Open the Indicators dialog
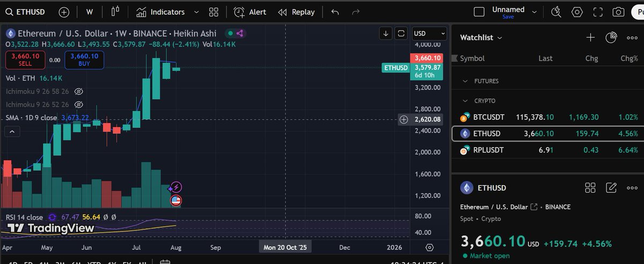Screen dimensions: 644x264 click(160, 12)
